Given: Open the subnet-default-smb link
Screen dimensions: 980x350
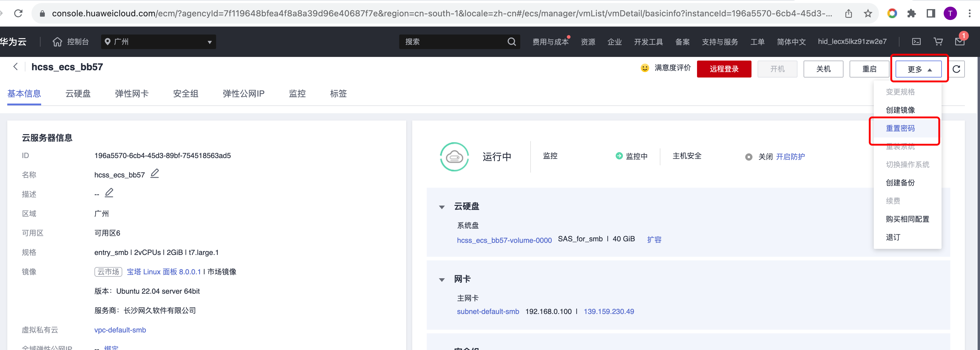Looking at the screenshot, I should (488, 311).
